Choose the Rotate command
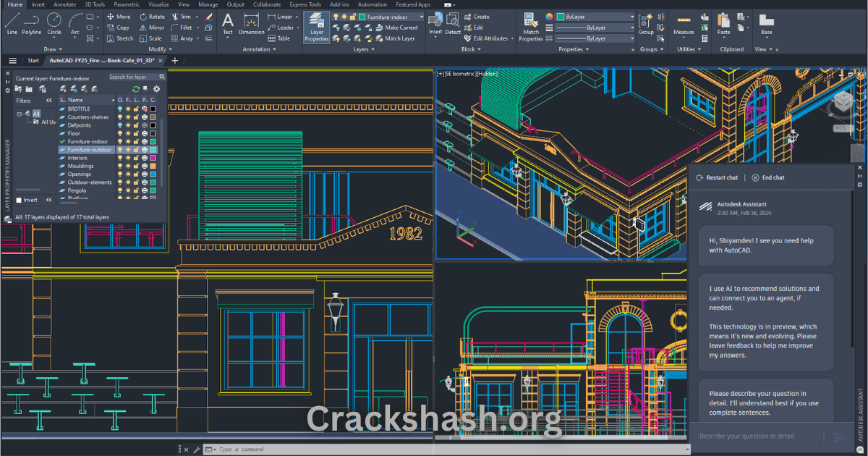This screenshot has width=868, height=456. coord(152,17)
